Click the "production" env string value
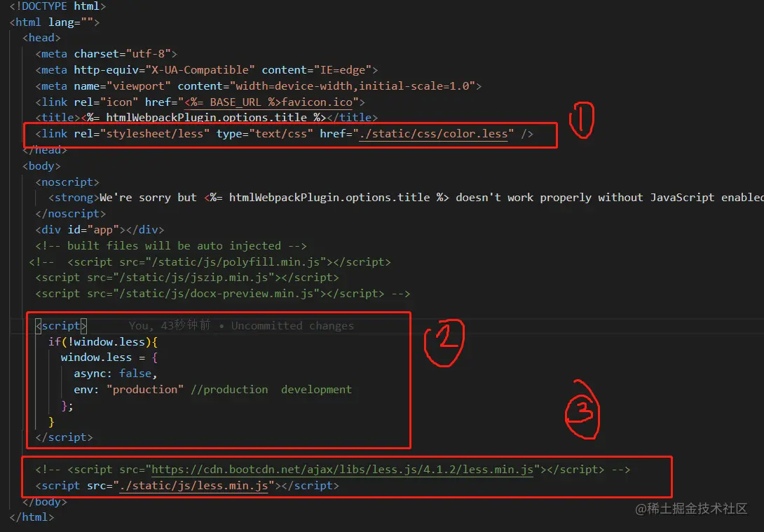This screenshot has height=532, width=764. 145,390
